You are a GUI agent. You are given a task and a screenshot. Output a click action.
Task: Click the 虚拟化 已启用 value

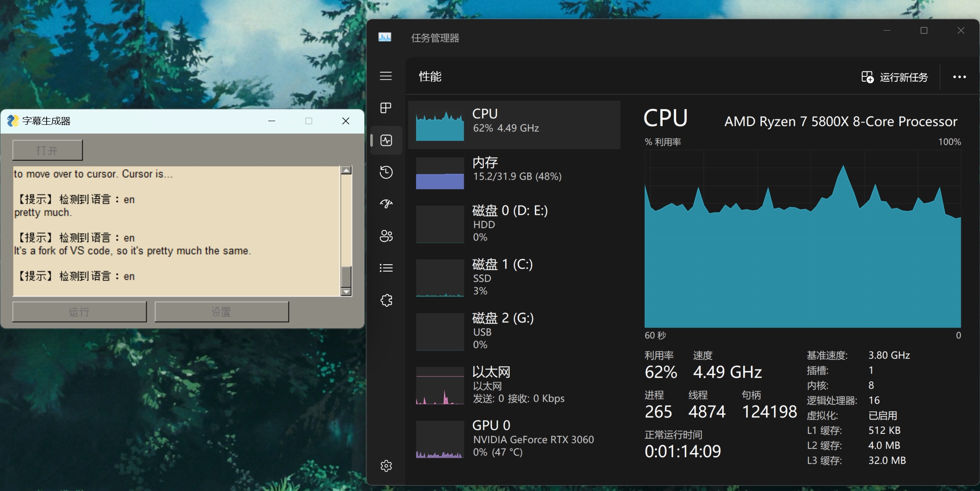(883, 416)
